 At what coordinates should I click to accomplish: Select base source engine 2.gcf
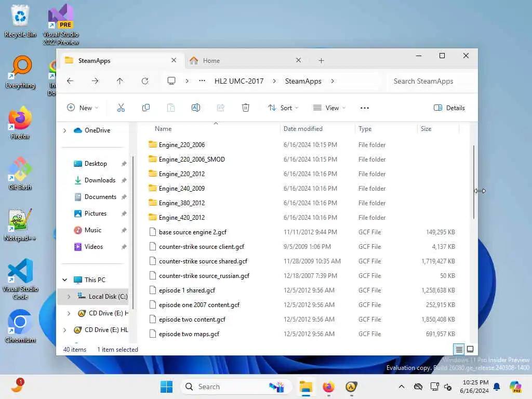(192, 232)
